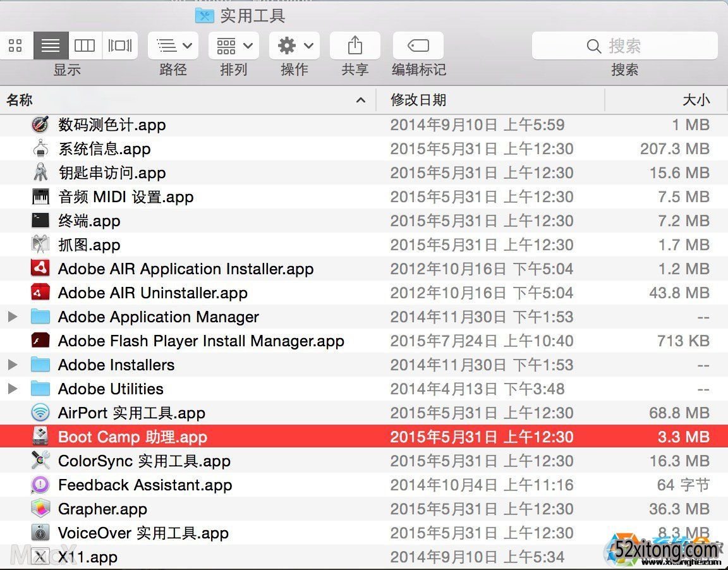Image resolution: width=728 pixels, height=570 pixels.
Task: Select the AirPort 实用工具.app icon
Action: (x=40, y=413)
